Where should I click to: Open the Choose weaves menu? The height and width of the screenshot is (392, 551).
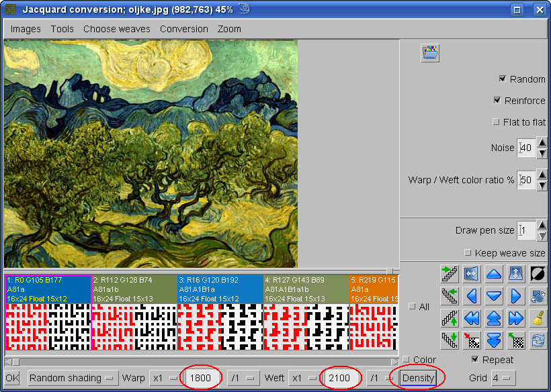[116, 29]
